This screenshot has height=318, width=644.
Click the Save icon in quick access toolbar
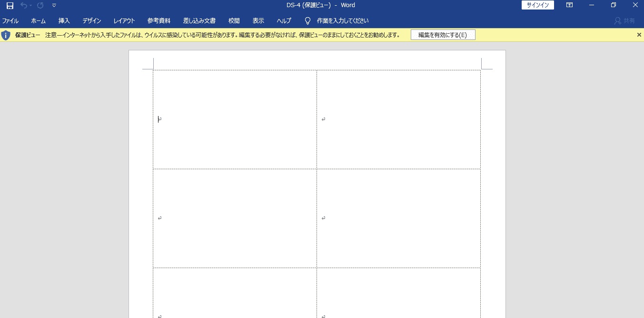[10, 5]
